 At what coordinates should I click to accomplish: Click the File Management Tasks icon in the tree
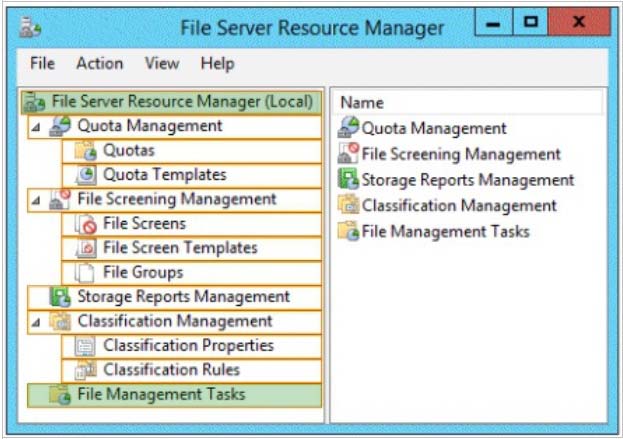pyautogui.click(x=60, y=395)
